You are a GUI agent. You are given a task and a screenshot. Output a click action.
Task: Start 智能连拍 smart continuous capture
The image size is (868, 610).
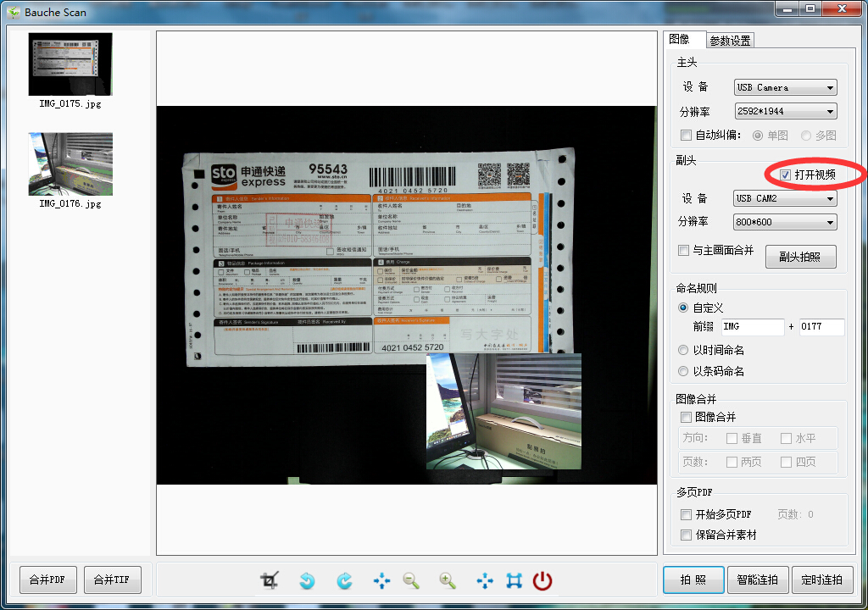[758, 579]
